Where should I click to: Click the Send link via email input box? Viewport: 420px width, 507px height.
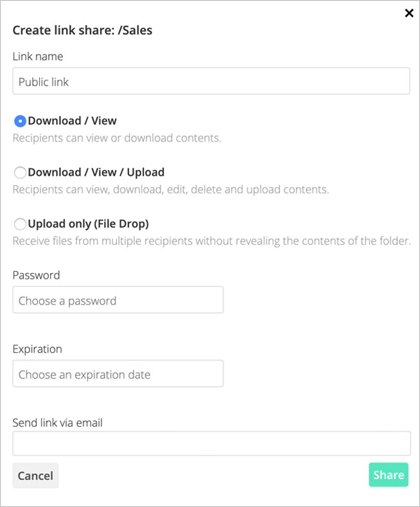click(211, 443)
